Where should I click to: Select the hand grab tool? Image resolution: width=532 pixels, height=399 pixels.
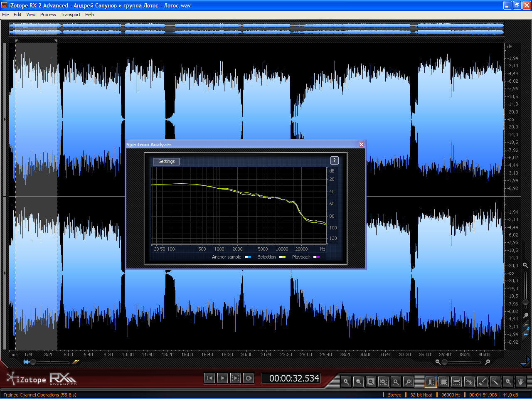tap(521, 381)
